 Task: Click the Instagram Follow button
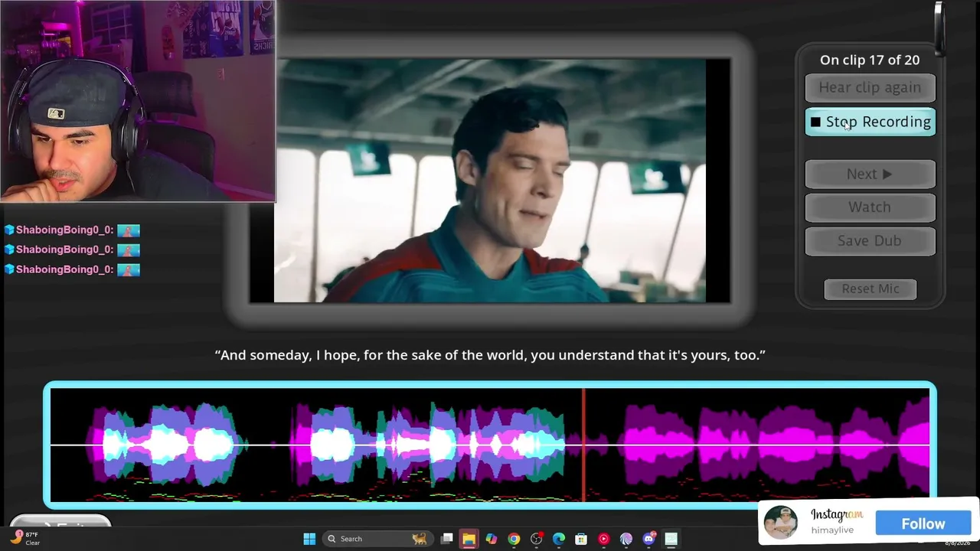click(x=923, y=523)
